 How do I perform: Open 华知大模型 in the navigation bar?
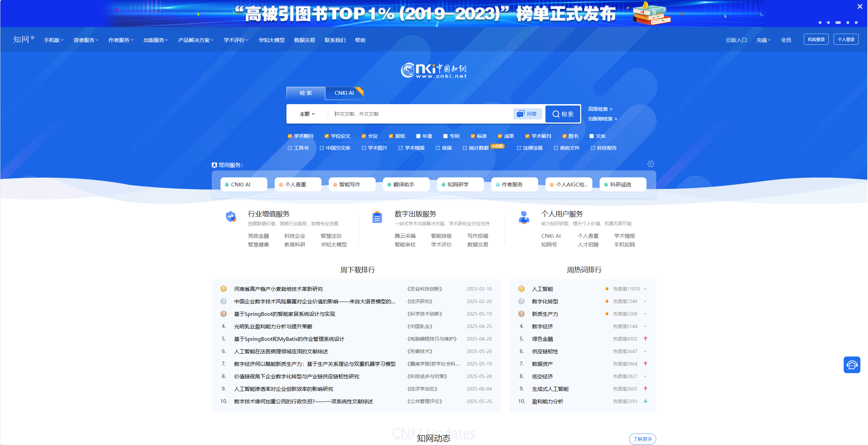click(x=272, y=40)
